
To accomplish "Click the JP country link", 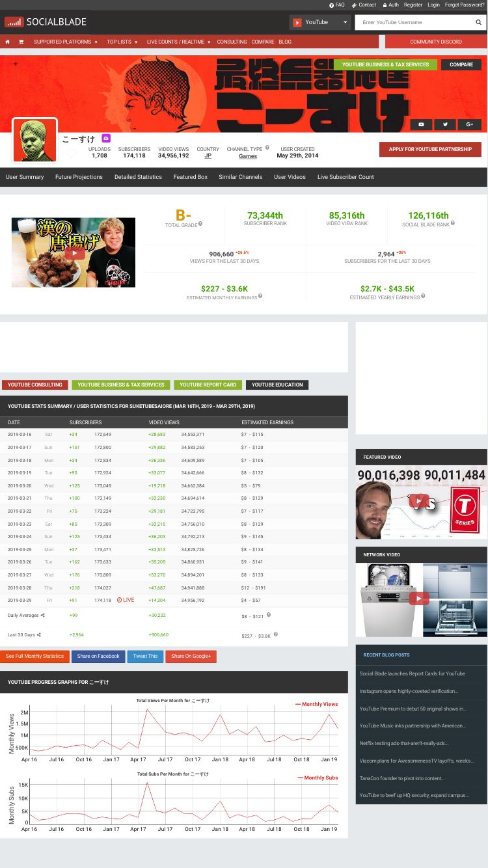I will [x=208, y=156].
